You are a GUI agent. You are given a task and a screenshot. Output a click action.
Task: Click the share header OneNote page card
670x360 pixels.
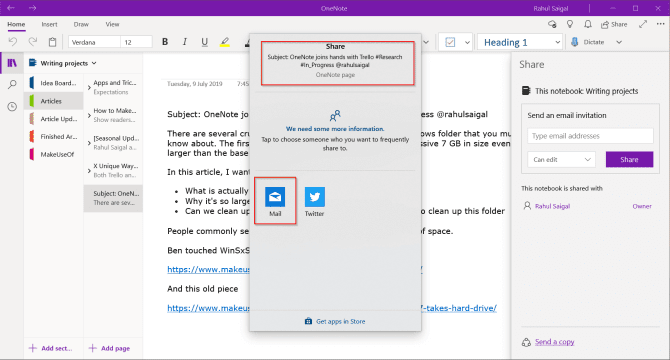338,63
